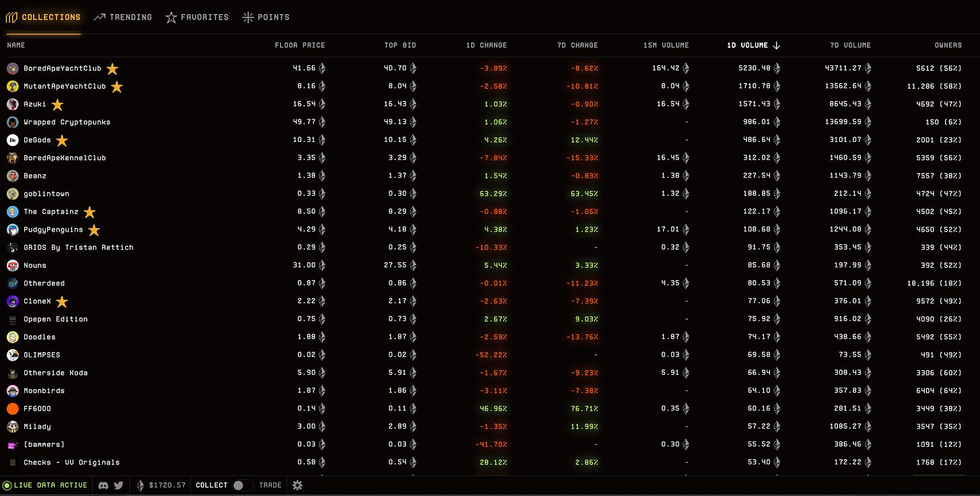Click the ETH price $1720.57

click(160, 485)
